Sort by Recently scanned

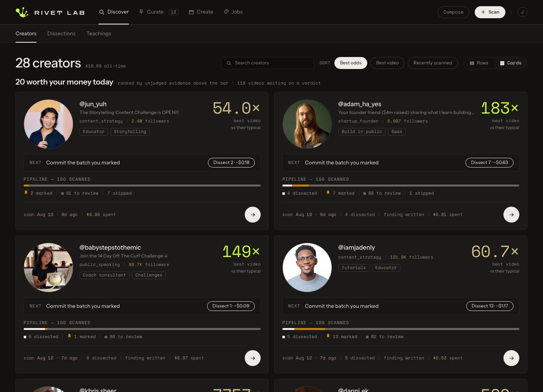click(x=433, y=63)
